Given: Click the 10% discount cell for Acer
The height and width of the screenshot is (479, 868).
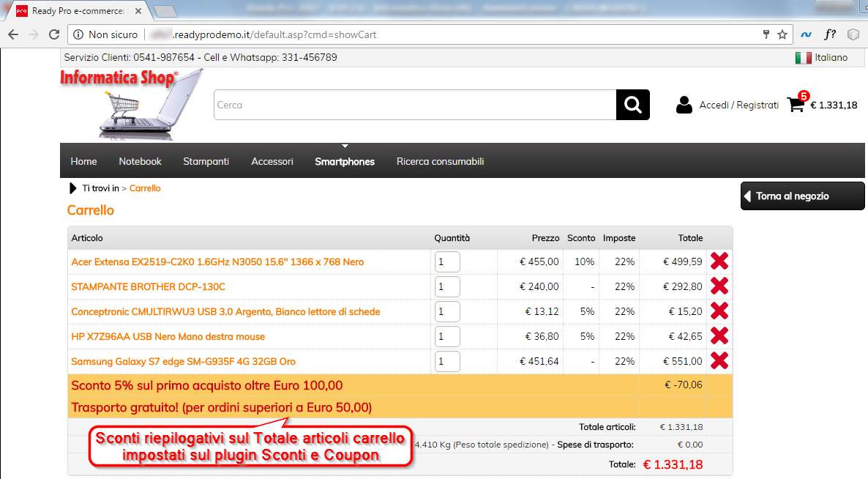Looking at the screenshot, I should pos(585,262).
